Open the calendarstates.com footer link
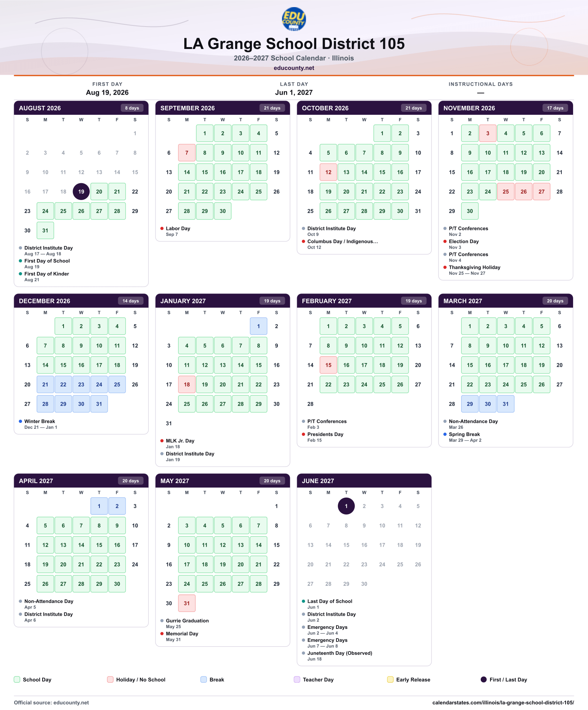This screenshot has width=588, height=710. coord(503,703)
